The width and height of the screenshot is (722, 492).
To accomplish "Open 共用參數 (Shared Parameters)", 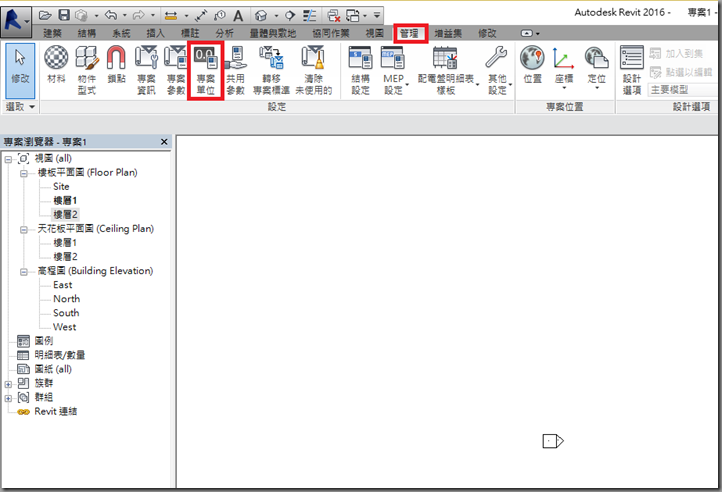I will [x=235, y=70].
